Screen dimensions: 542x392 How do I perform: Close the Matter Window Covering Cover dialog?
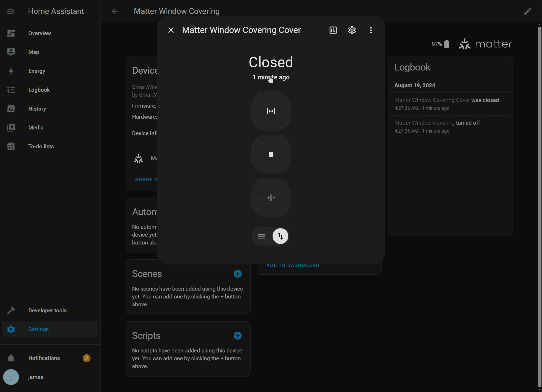[171, 30]
